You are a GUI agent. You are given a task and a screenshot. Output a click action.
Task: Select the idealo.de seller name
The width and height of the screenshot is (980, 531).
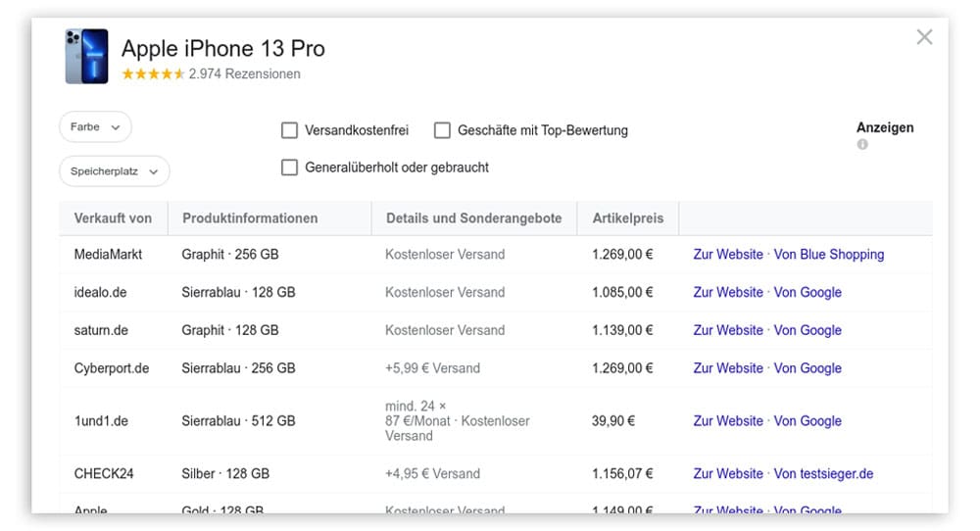pos(100,292)
